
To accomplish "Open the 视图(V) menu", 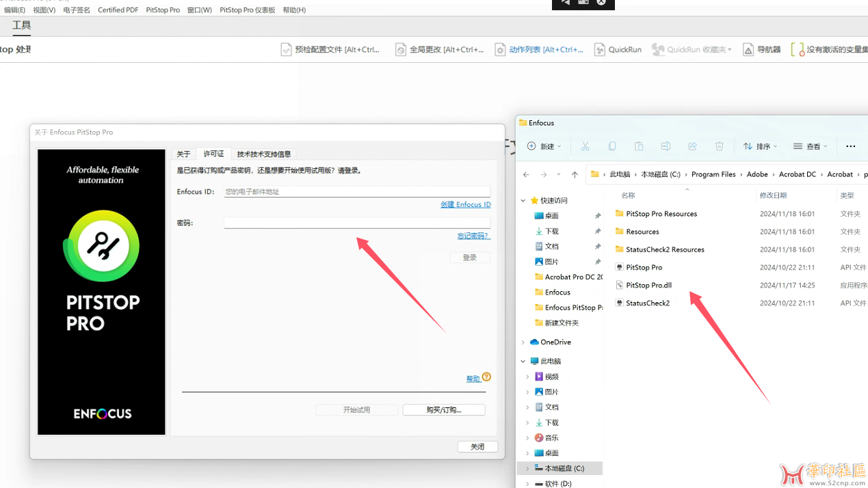I will point(44,10).
